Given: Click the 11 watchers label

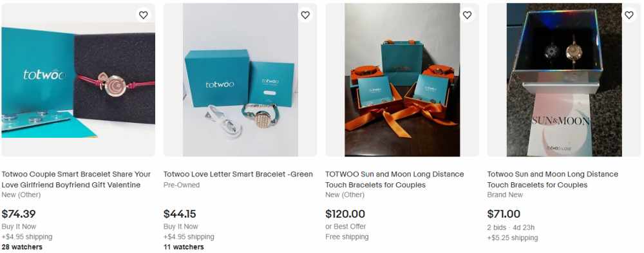Looking at the screenshot, I should (x=184, y=247).
